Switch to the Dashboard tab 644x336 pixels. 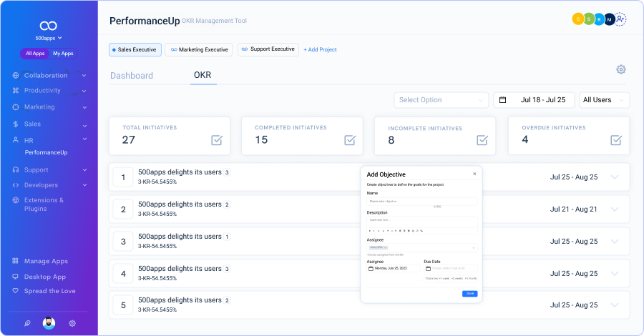coord(132,76)
